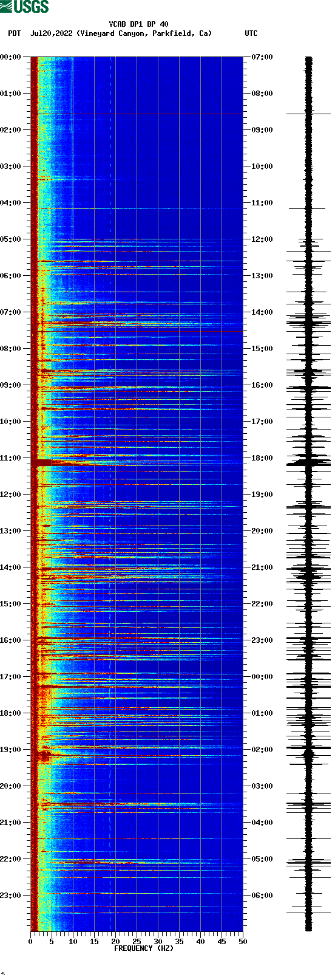Click the 15 Hz frequency tick label
Screen dimensions: 335x980
tap(94, 942)
